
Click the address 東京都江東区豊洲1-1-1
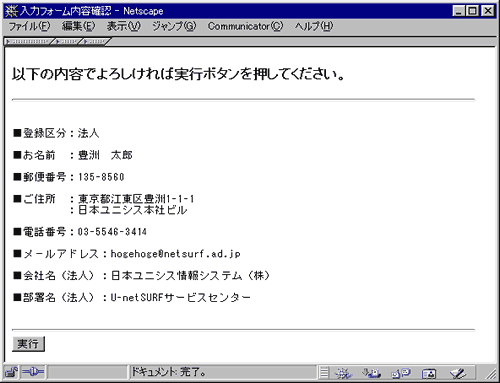tap(136, 199)
